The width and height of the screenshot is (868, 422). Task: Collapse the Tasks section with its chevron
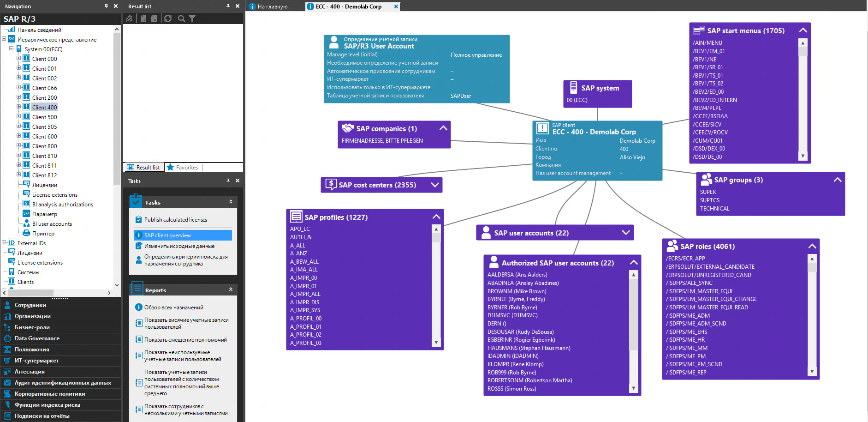coord(231,202)
